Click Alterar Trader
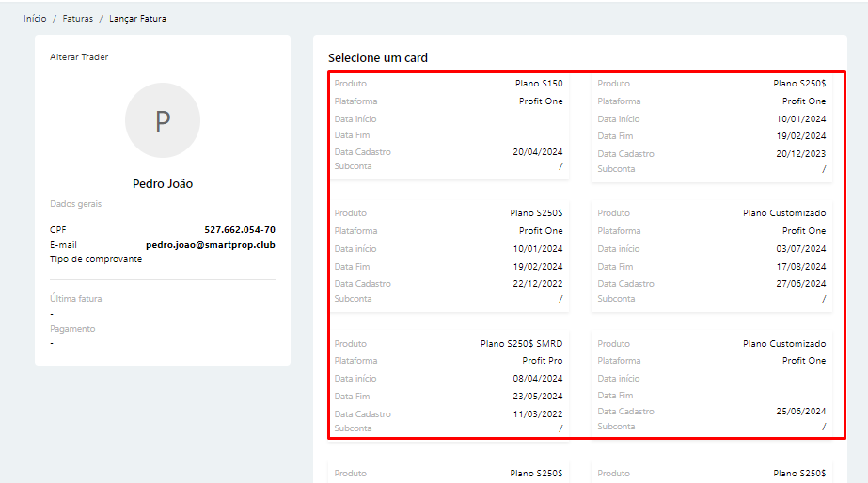 (79, 57)
